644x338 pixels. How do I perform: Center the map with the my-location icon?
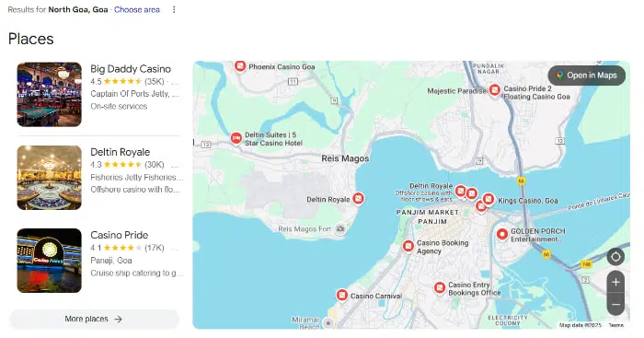615,257
